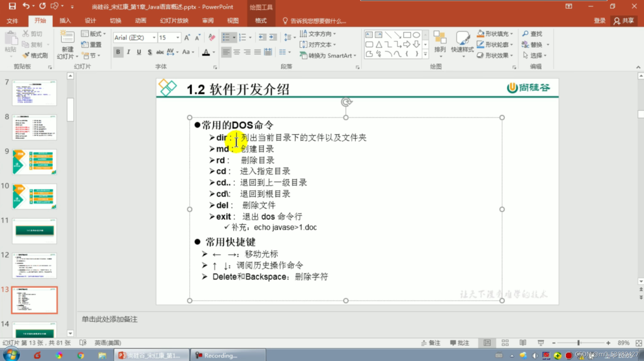Viewport: 644px width, 361px height.
Task: Click Convert to SmartArt button
Action: point(328,55)
